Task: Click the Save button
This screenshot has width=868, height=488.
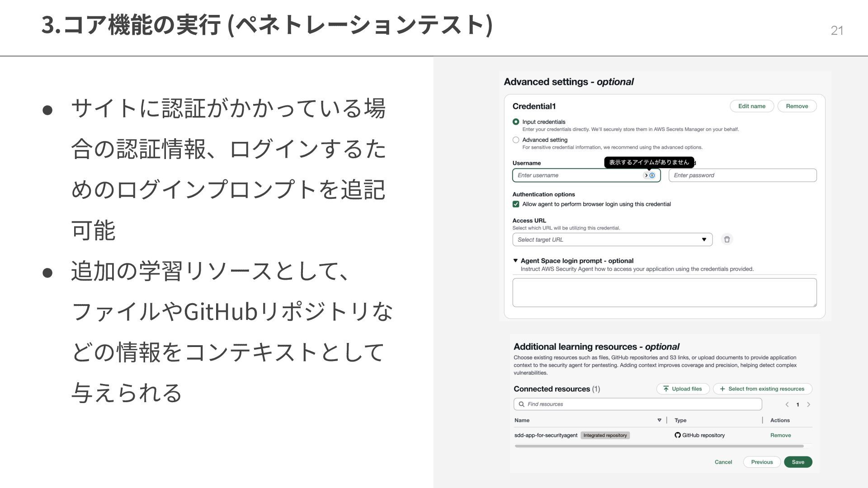Action: coord(797,462)
